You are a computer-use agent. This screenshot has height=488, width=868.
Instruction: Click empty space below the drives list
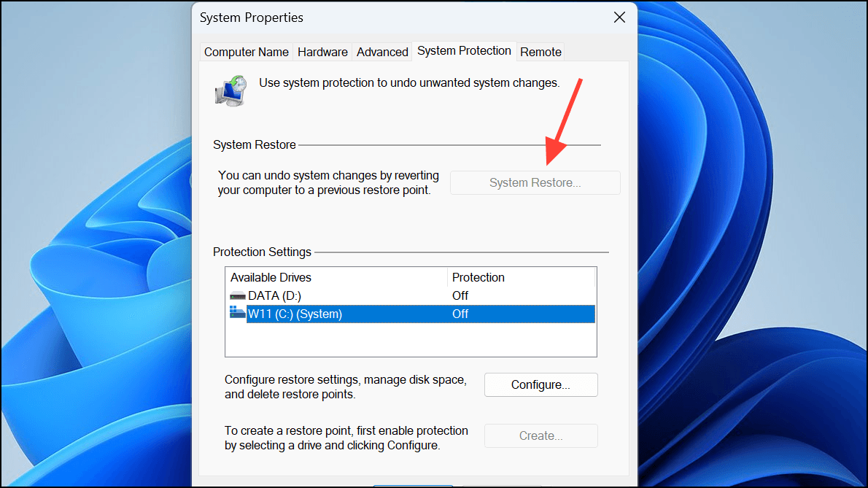[408, 339]
